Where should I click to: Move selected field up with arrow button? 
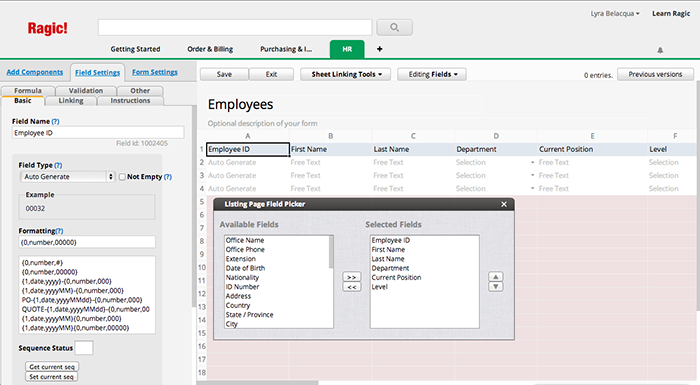pyautogui.click(x=496, y=276)
